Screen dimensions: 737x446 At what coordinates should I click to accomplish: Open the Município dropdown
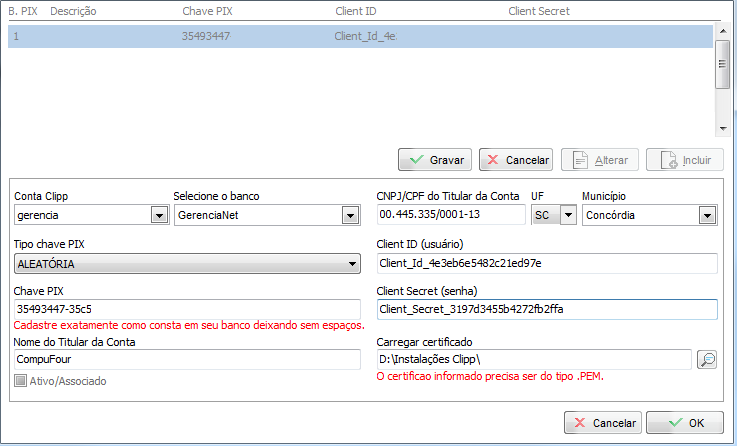pyautogui.click(x=708, y=215)
